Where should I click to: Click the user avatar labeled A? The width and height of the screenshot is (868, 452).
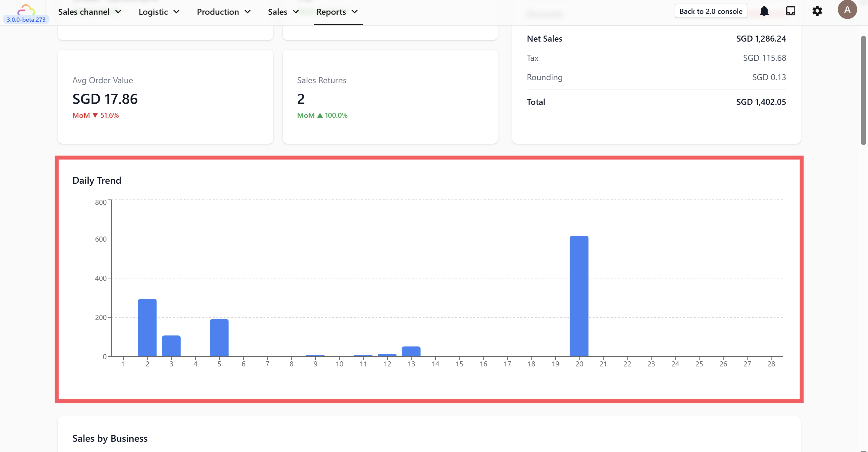[x=847, y=10]
